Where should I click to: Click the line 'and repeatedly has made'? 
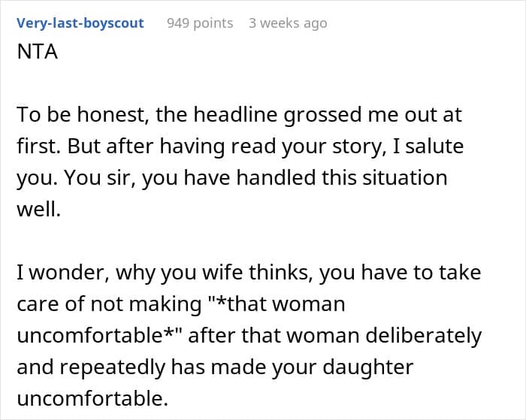215,367
